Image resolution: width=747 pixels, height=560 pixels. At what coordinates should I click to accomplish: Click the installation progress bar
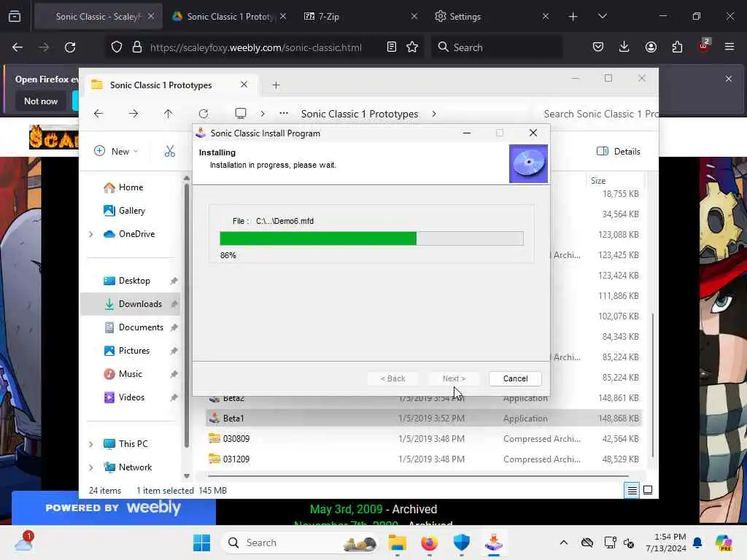click(x=371, y=238)
